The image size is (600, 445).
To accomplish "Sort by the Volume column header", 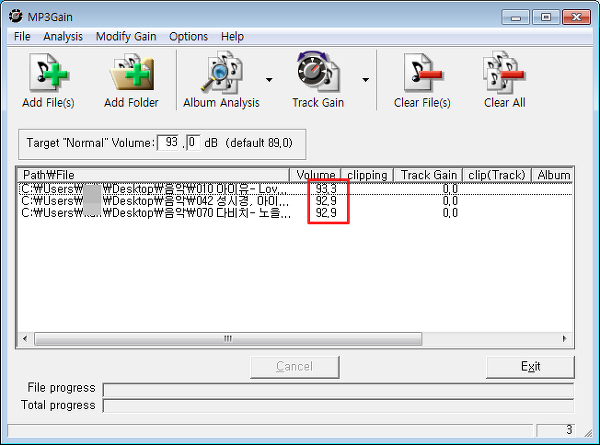I will tap(315, 175).
